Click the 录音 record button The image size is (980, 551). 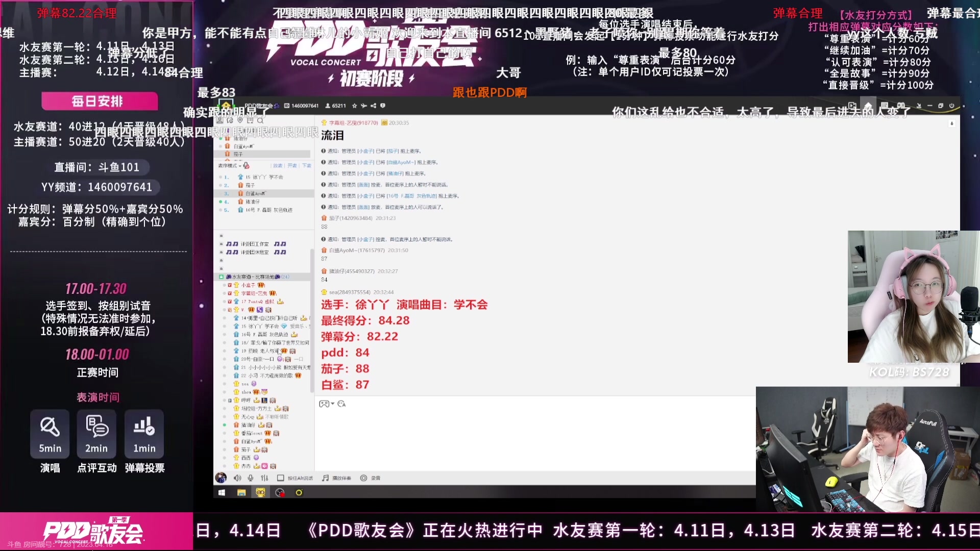click(x=371, y=478)
